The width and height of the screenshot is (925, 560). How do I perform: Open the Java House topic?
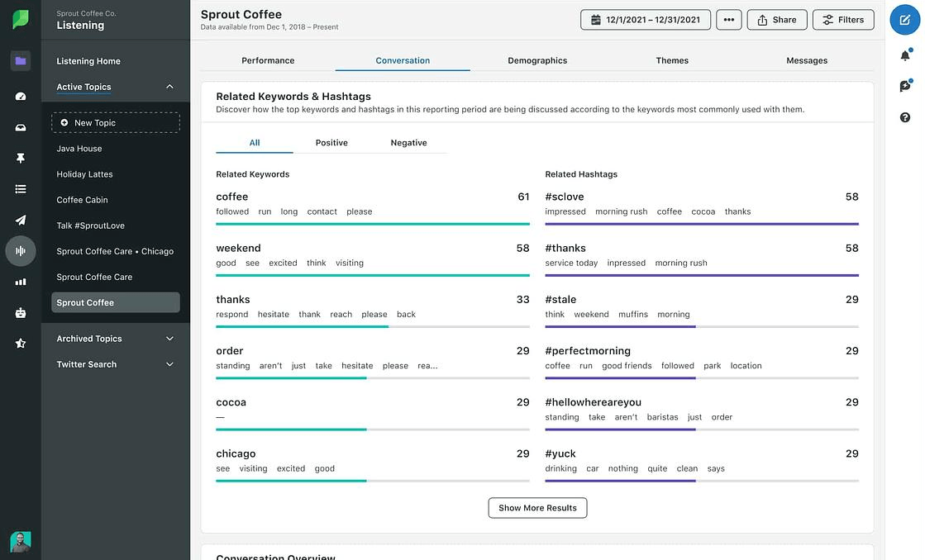(x=79, y=149)
